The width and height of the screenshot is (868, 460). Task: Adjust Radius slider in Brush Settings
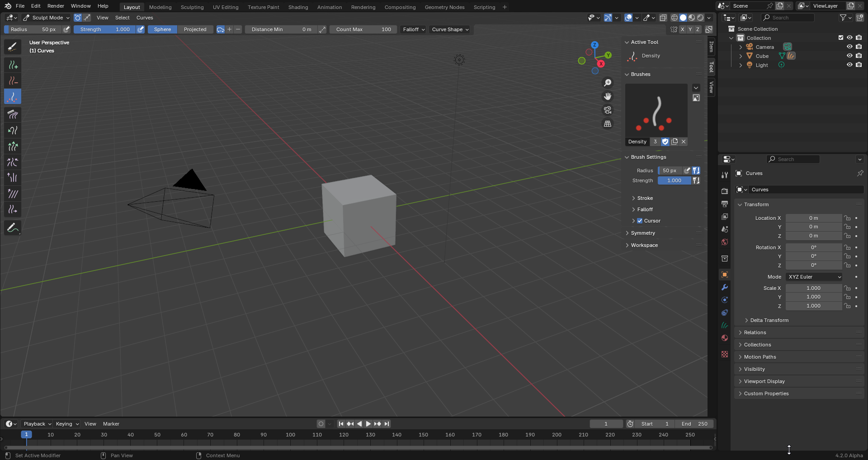pos(670,171)
